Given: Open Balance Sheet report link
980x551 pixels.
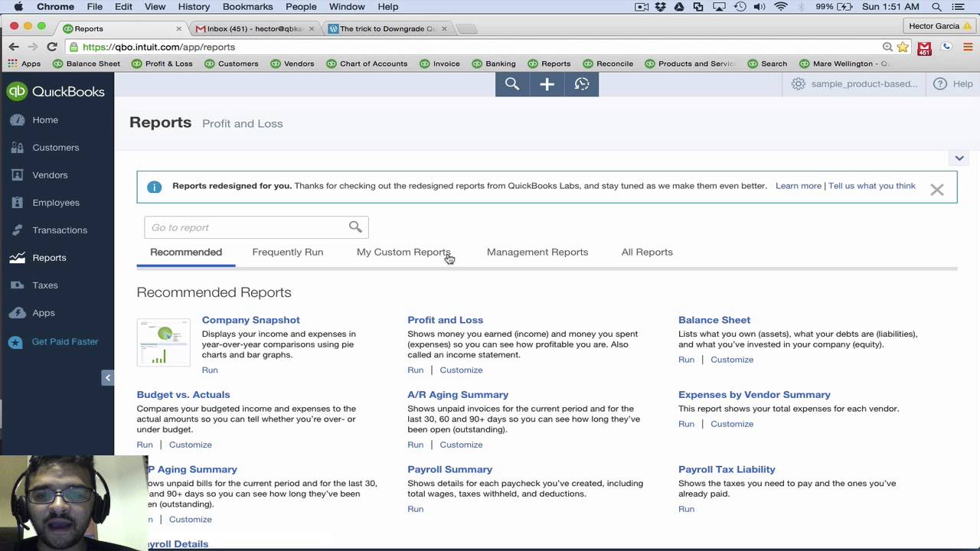Looking at the screenshot, I should point(714,320).
